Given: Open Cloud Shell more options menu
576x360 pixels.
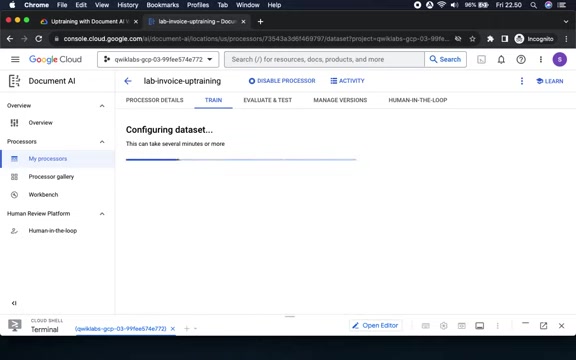Looking at the screenshot, I should pyautogui.click(x=497, y=325).
